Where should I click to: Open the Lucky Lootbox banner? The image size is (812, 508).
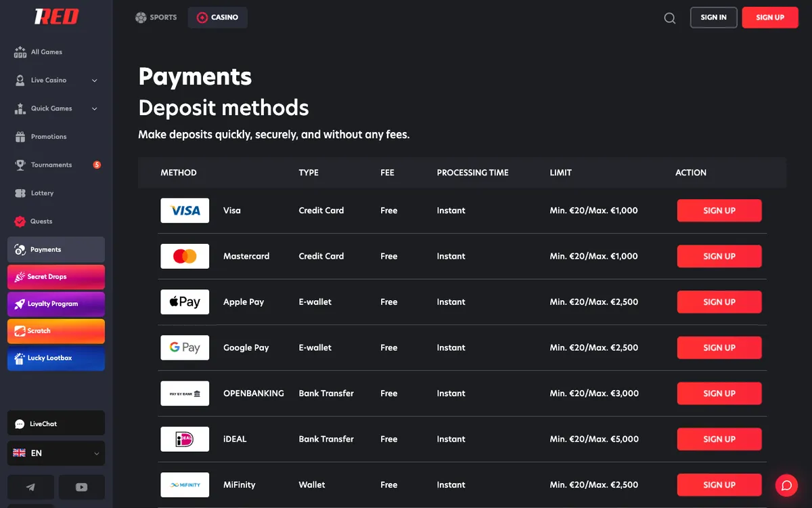click(x=56, y=358)
